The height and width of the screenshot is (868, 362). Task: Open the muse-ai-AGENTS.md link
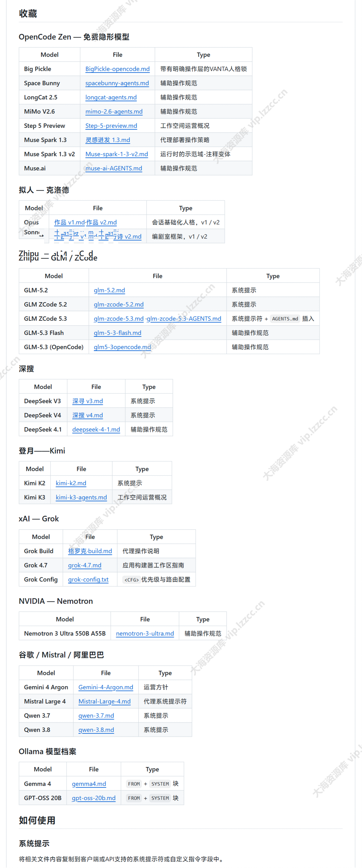point(114,168)
